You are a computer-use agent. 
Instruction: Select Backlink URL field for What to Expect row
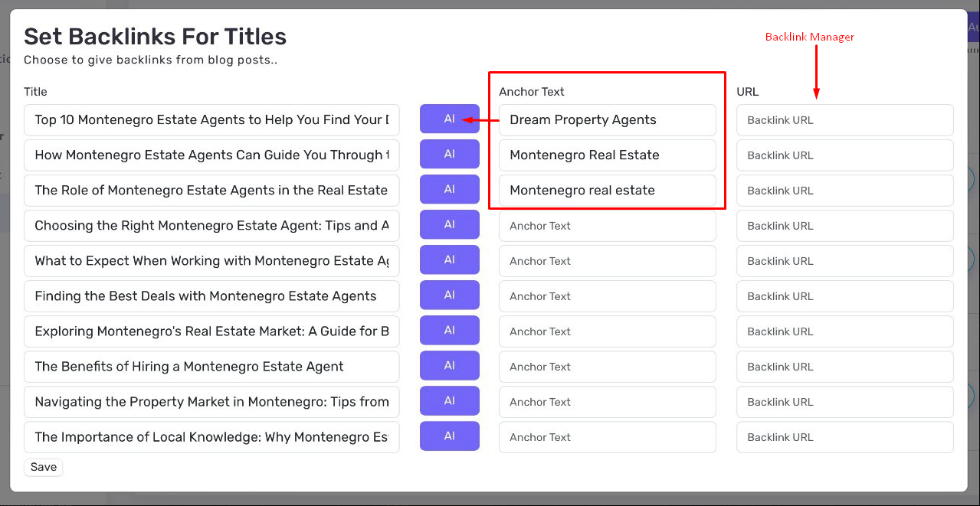coord(845,261)
